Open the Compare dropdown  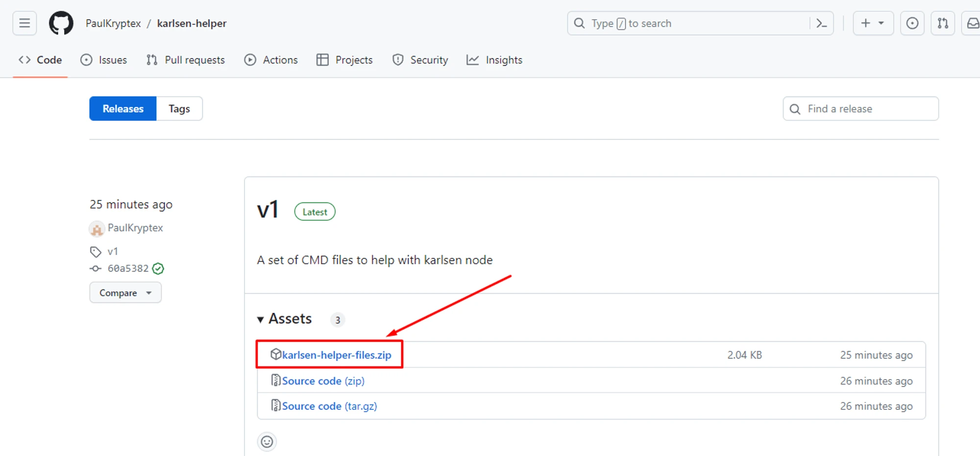tap(125, 293)
